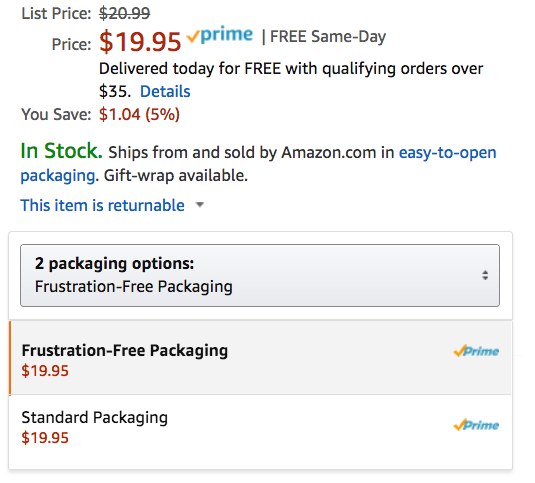The width and height of the screenshot is (535, 483).
Task: Click the Prime badge on Frustration-Free Packaging
Action: pyautogui.click(x=476, y=351)
